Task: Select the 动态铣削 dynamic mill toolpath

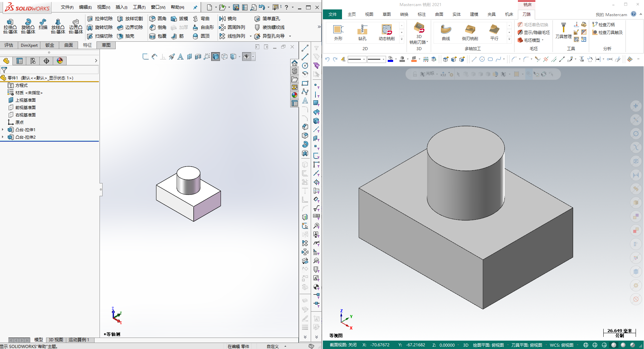Action: pos(387,33)
